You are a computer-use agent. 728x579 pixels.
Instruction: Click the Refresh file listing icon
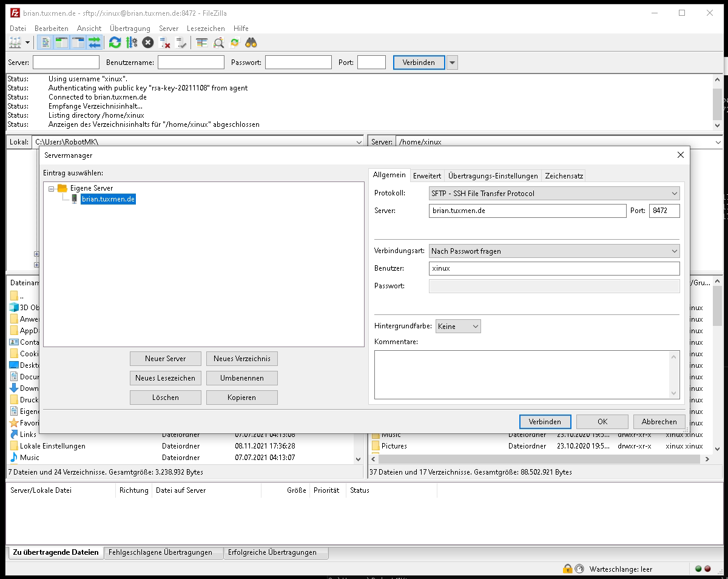[x=115, y=42]
